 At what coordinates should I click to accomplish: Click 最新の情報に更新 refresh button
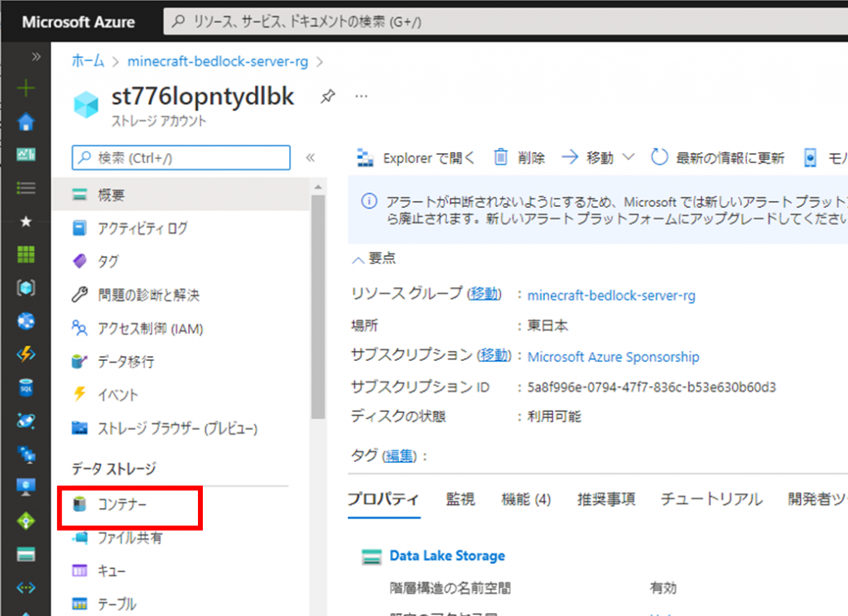pos(717,158)
